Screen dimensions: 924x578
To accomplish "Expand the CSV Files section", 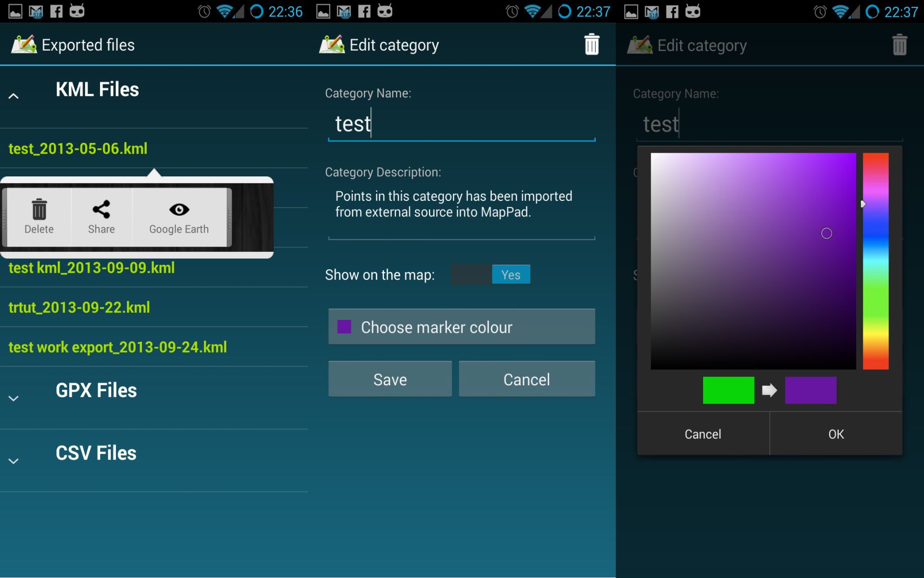I will pos(13,461).
